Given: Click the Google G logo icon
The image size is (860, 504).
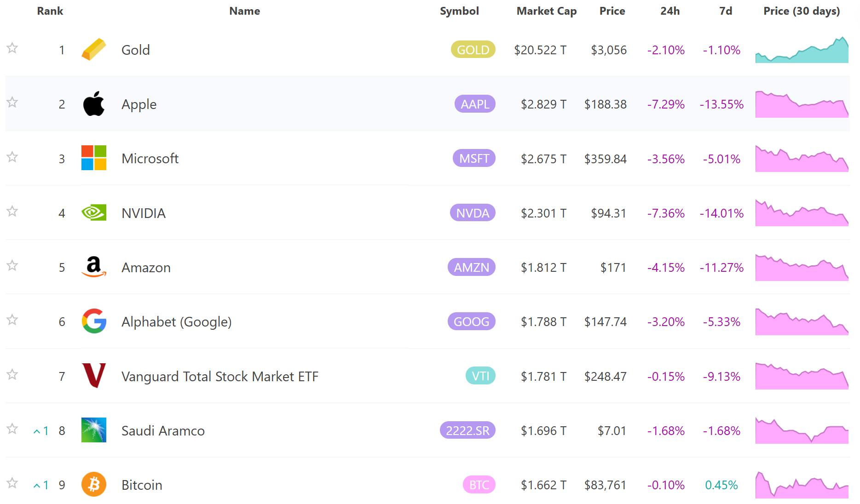Looking at the screenshot, I should (x=94, y=321).
